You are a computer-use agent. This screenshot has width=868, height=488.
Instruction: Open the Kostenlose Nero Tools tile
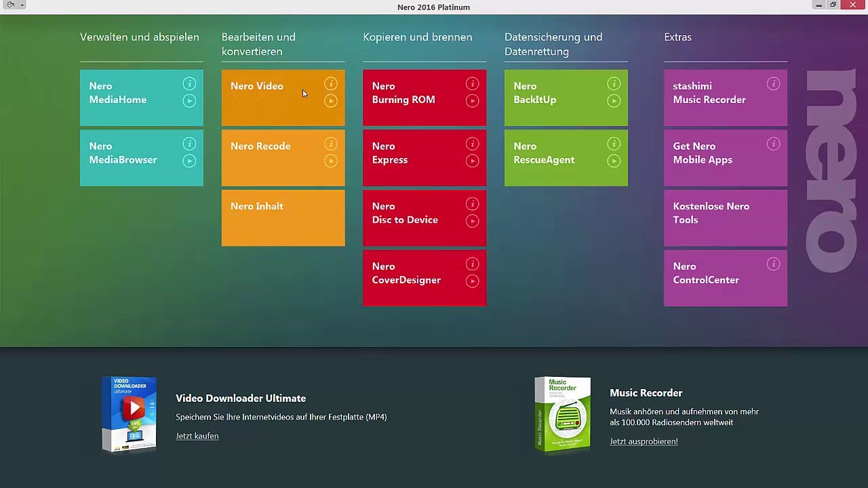[x=726, y=218]
